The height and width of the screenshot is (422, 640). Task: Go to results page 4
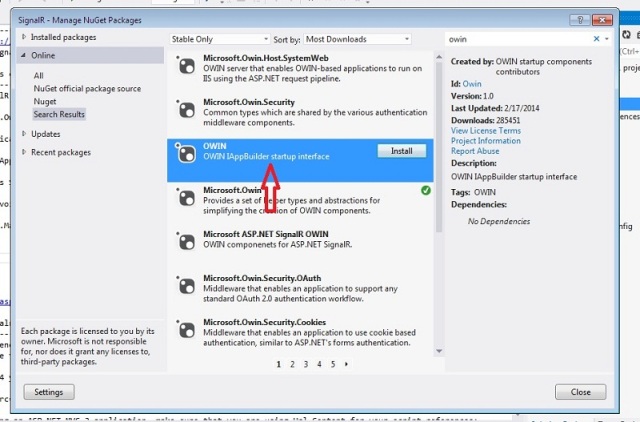point(319,364)
